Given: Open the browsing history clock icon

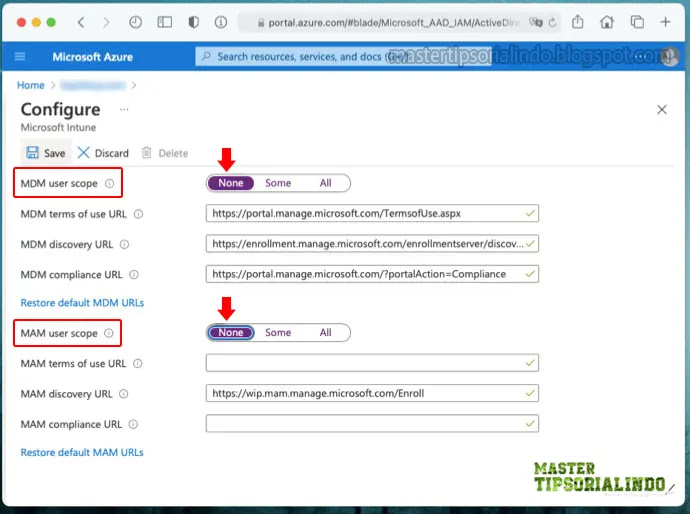Looking at the screenshot, I should [136, 22].
